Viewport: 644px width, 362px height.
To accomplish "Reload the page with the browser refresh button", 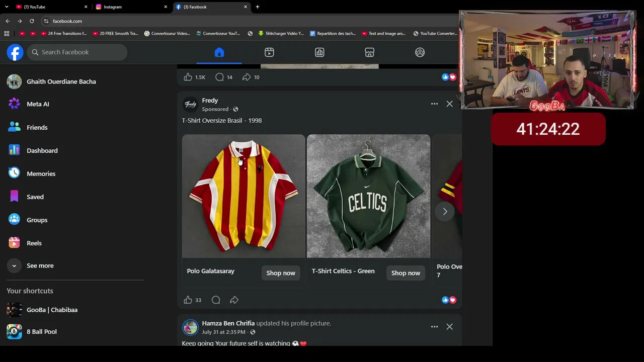I will (32, 21).
